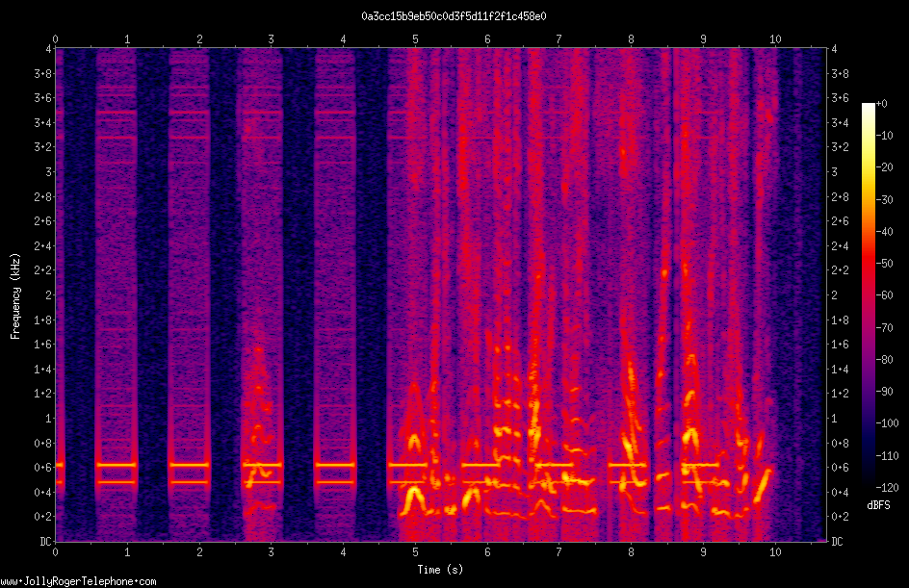Click the -80 color scale value
The image size is (909, 588).
pos(885,360)
